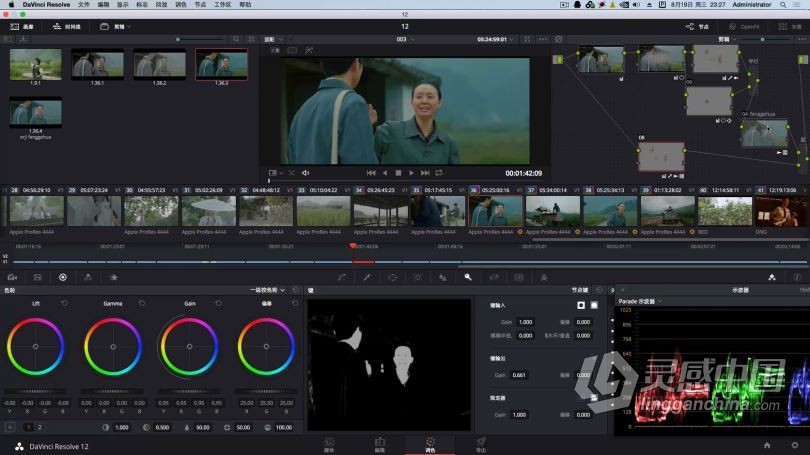The image size is (810, 455).
Task: Open the Blur palette
Action: (x=443, y=277)
